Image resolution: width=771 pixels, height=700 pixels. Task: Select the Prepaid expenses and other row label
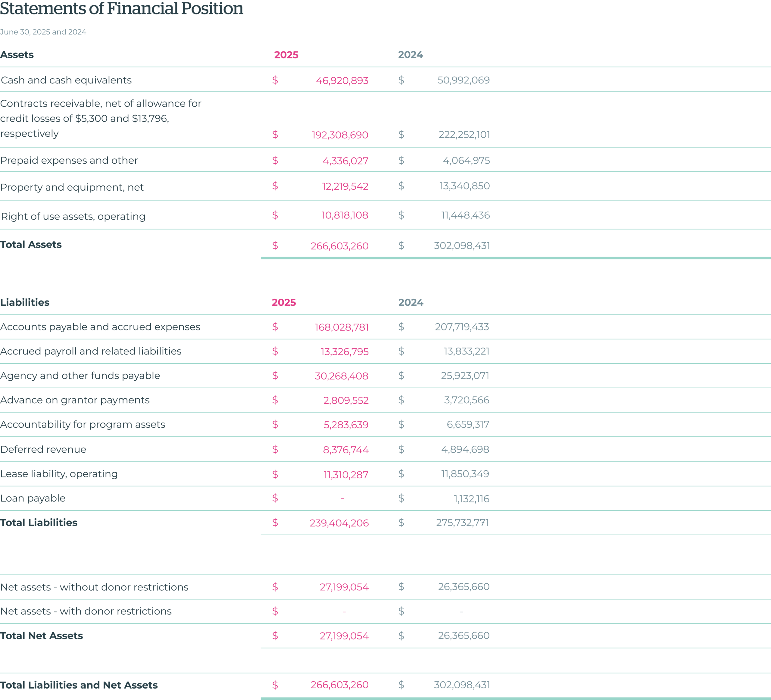coord(69,161)
